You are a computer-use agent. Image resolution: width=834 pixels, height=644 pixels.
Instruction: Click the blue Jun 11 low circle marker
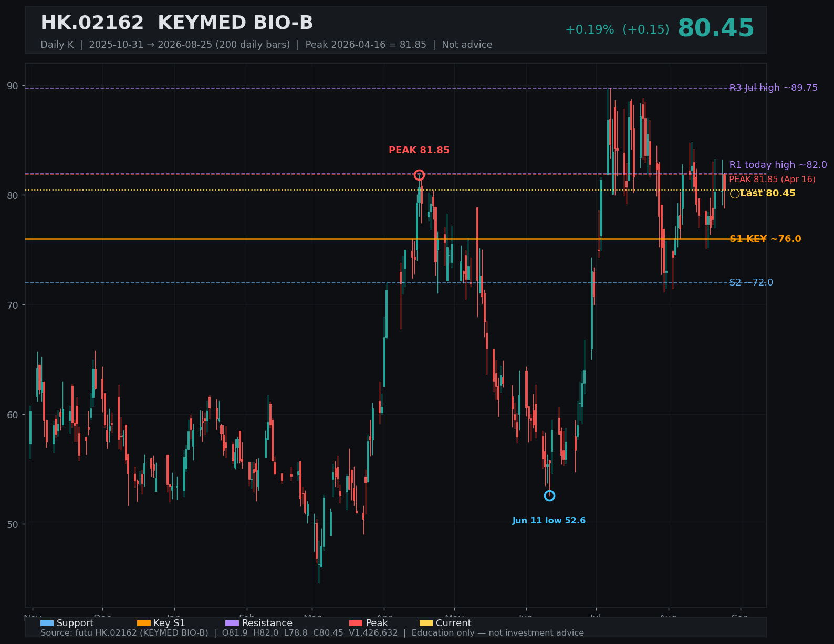tap(549, 495)
